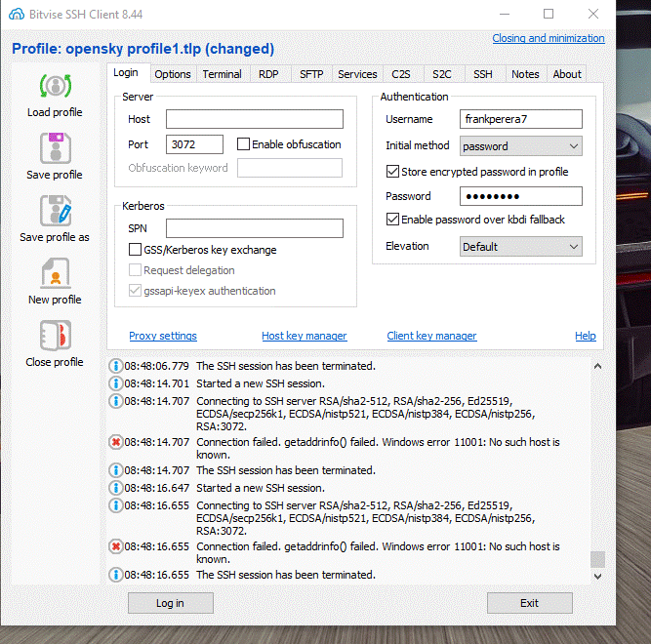Click the log scrollbar up arrow
The image size is (651, 644).
click(x=597, y=366)
